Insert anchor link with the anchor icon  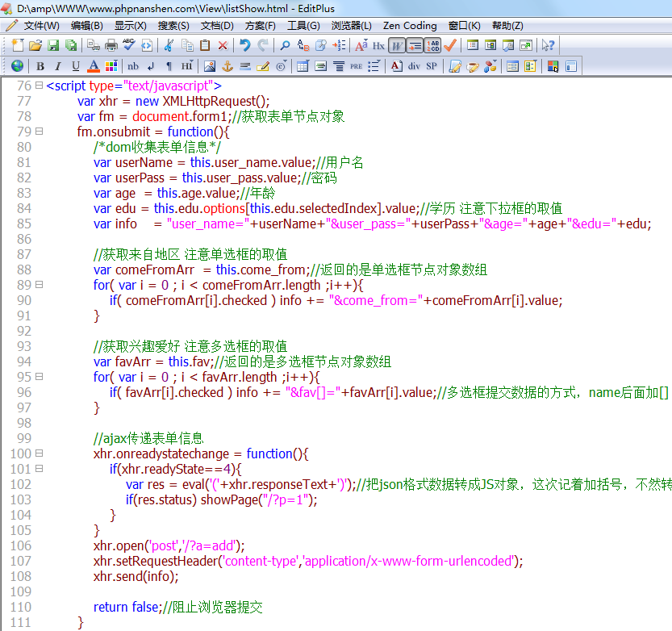click(x=227, y=66)
